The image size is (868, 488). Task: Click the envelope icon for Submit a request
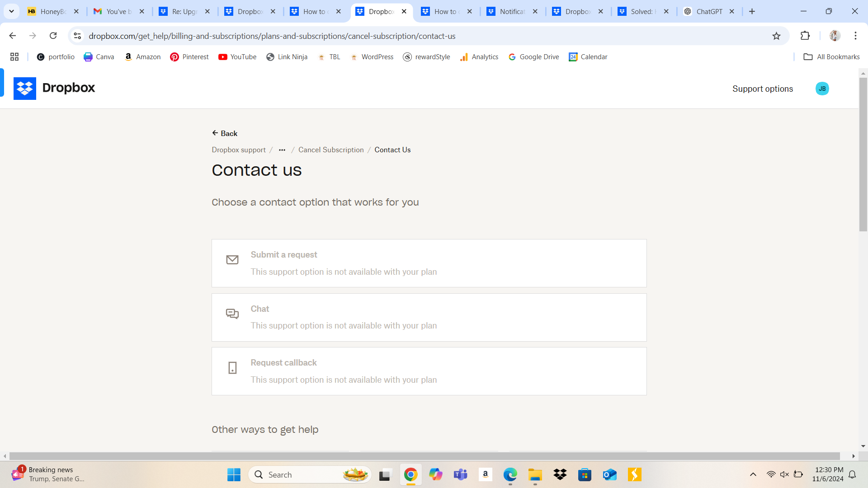(232, 260)
